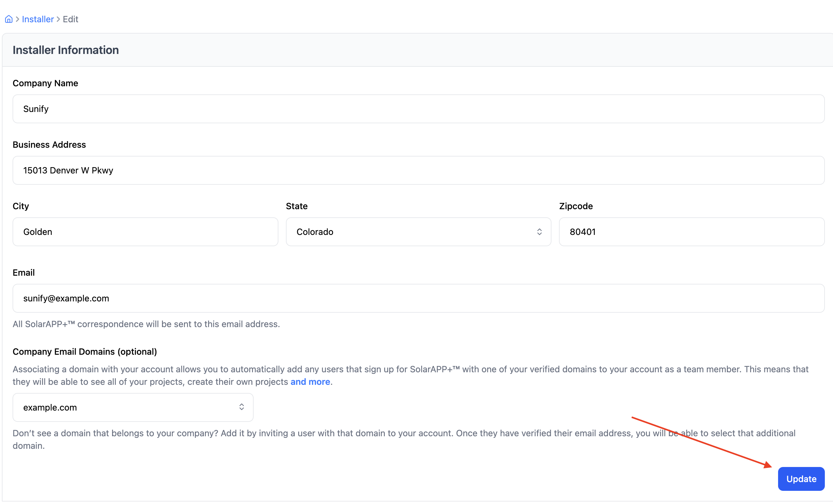Click the Company Email Domains label
The width and height of the screenshot is (833, 504).
click(x=84, y=352)
